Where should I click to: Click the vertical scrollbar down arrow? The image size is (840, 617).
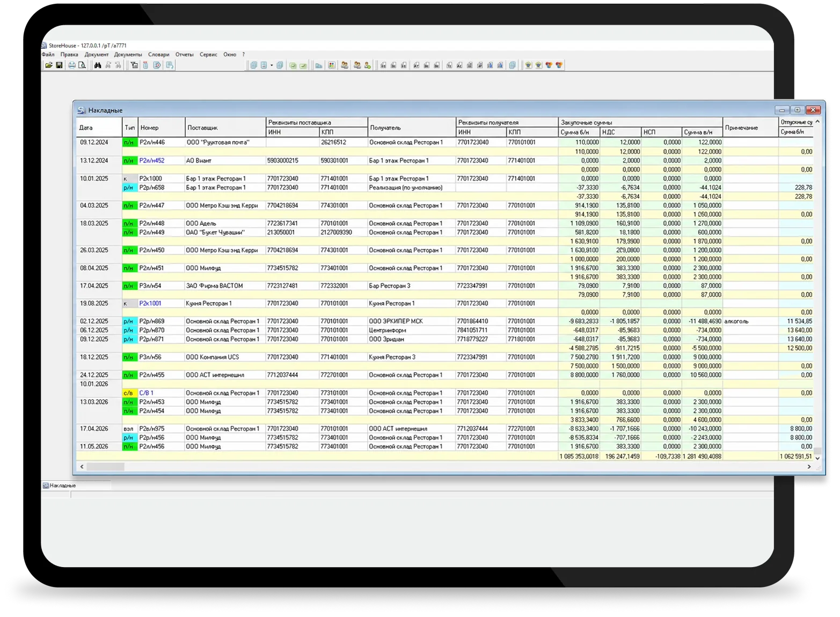point(817,458)
